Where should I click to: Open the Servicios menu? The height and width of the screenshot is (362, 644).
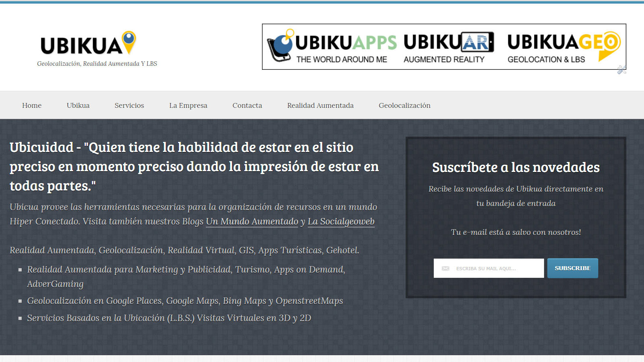(x=129, y=105)
